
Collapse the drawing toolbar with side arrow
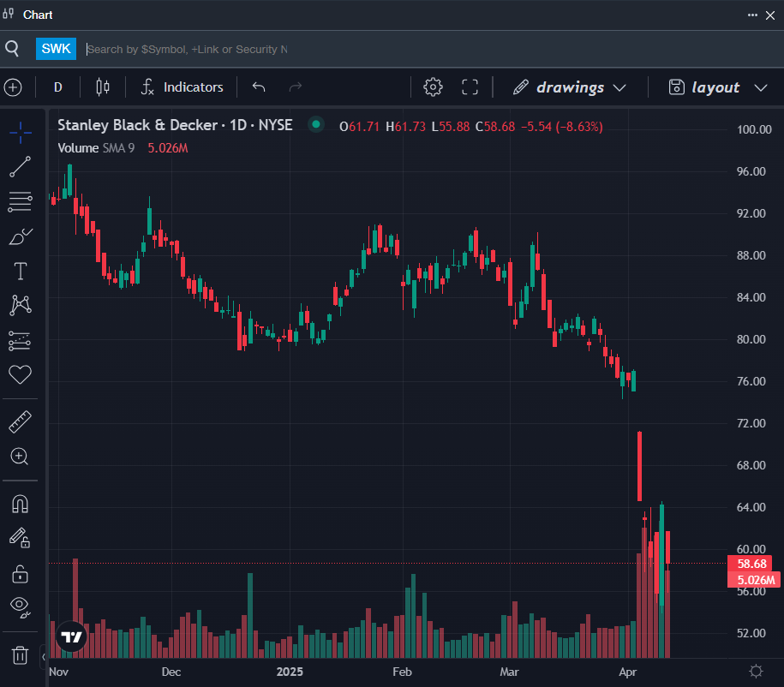pos(44,656)
